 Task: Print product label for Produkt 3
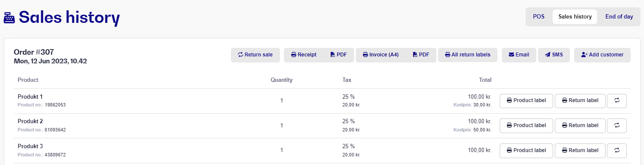(526, 150)
